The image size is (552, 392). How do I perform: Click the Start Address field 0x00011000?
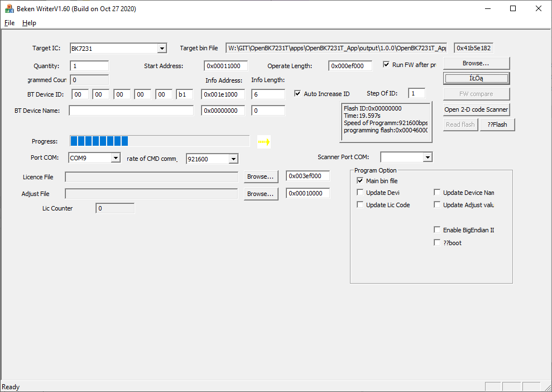tap(225, 66)
